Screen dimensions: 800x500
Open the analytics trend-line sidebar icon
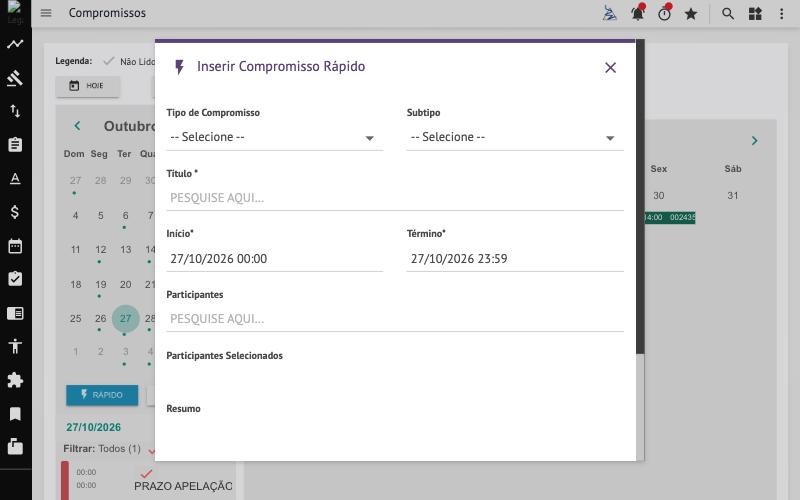[15, 44]
